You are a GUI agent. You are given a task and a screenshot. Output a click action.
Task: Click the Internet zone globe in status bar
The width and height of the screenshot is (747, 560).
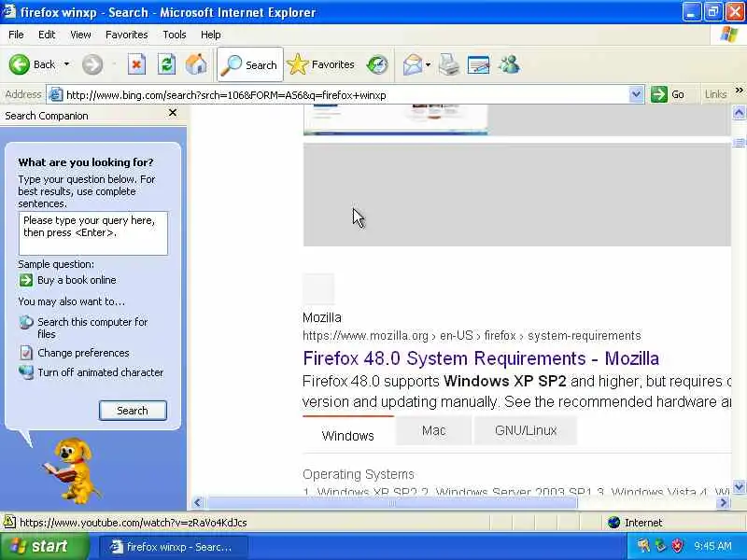614,523
